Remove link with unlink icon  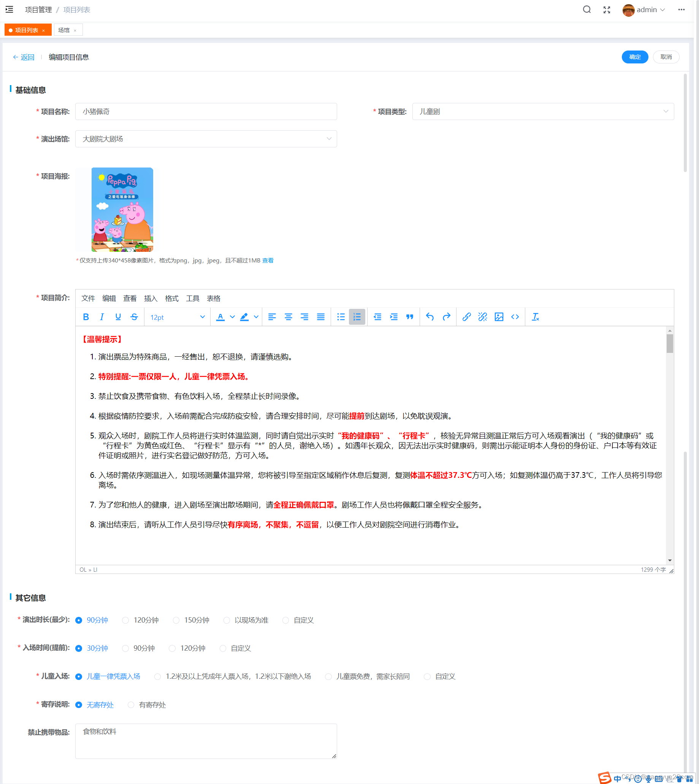click(482, 317)
